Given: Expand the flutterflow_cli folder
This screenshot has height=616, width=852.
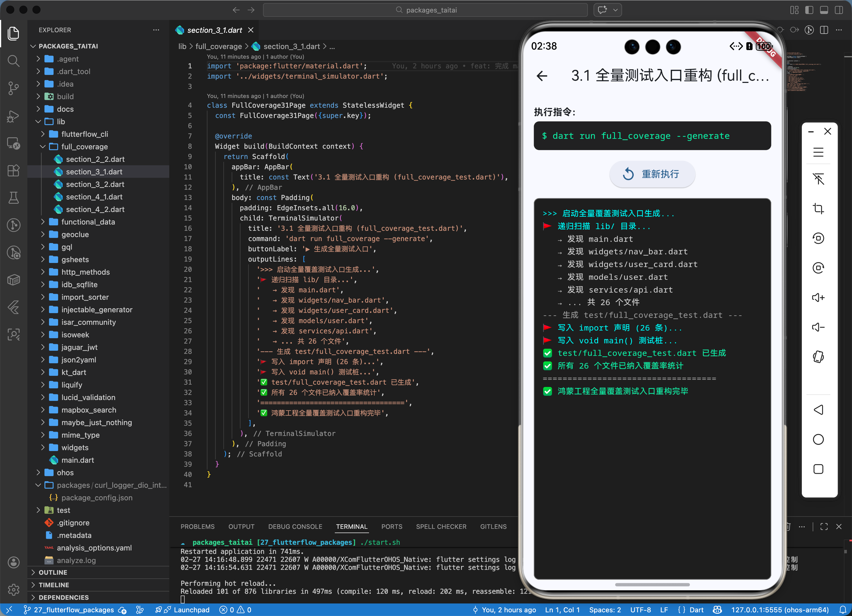Looking at the screenshot, I should [x=85, y=134].
